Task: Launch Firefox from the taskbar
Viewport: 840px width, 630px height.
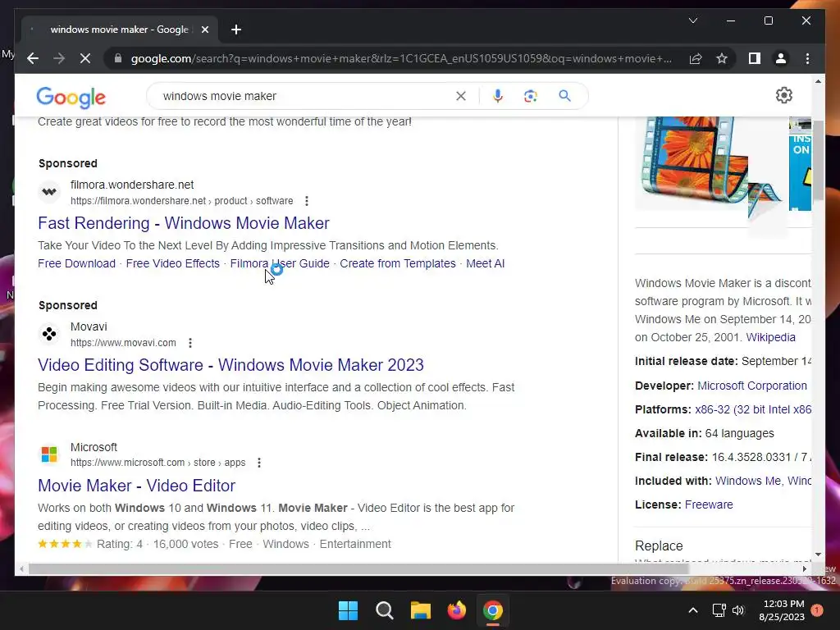Action: (x=456, y=610)
